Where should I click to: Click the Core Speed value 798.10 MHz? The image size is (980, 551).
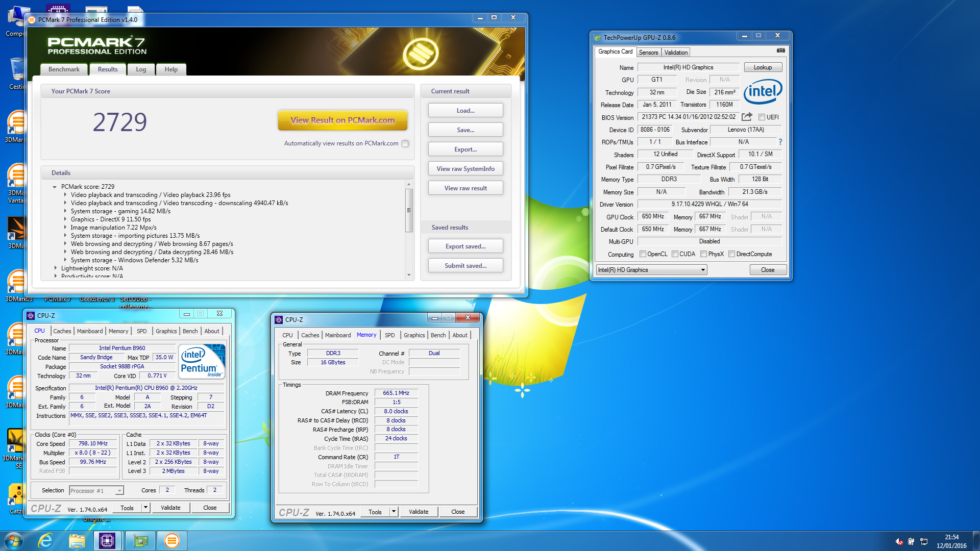93,443
